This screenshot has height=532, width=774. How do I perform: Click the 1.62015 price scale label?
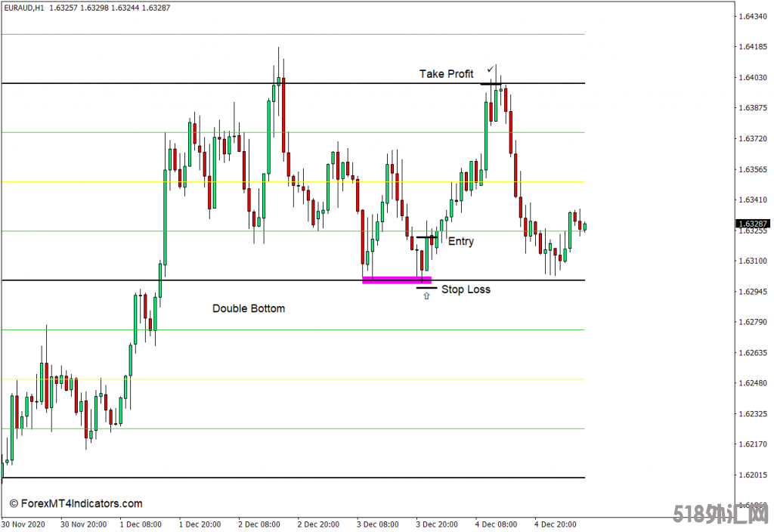753,475
